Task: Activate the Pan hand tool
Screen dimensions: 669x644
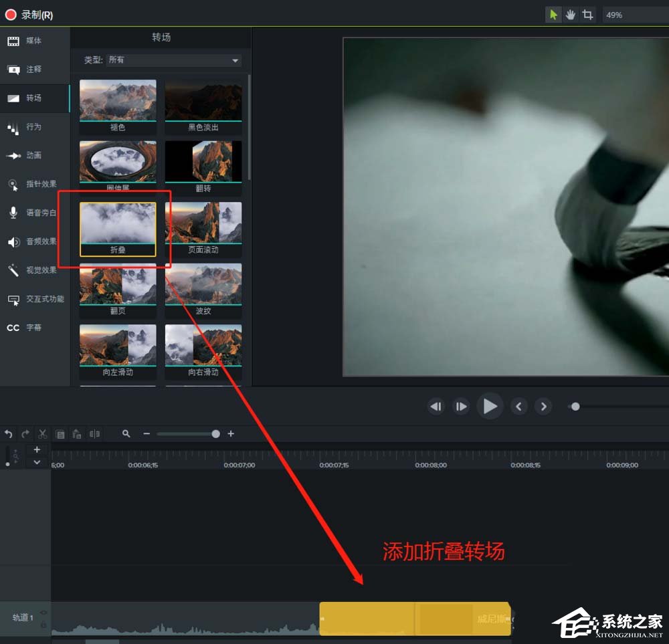Action: click(570, 14)
